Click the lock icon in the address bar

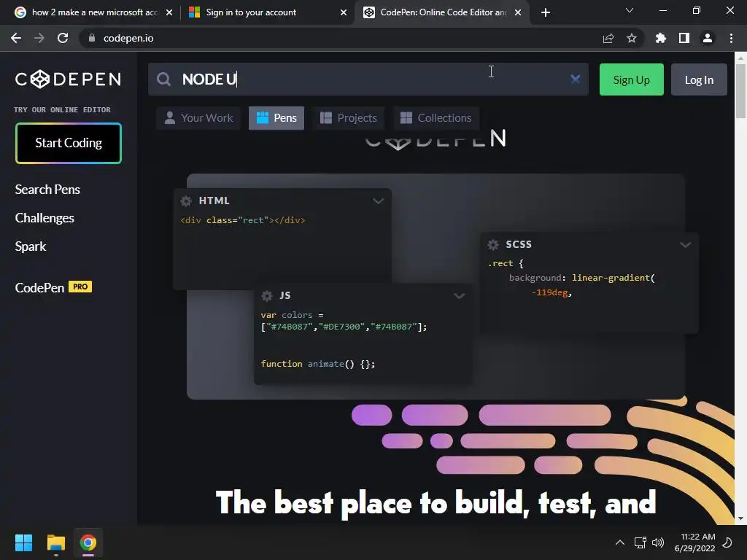[x=92, y=38]
